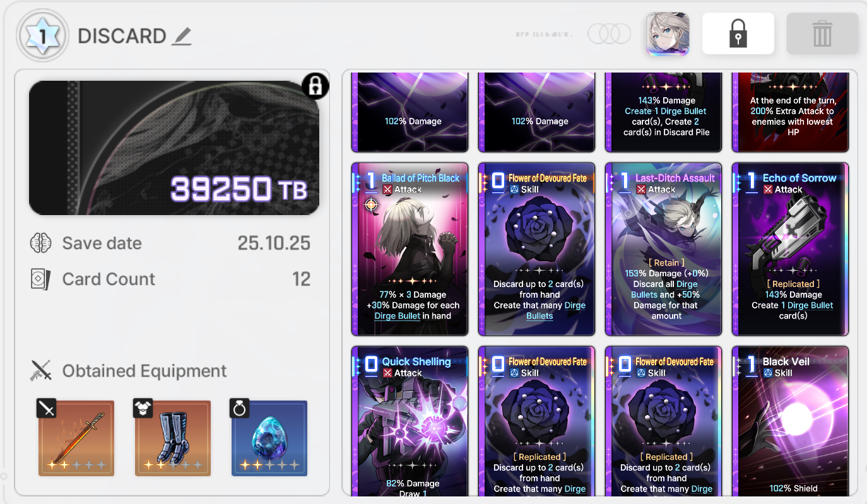Screen dimensions: 867x504
Task: Toggle the padlock on save data banner
Action: [316, 85]
